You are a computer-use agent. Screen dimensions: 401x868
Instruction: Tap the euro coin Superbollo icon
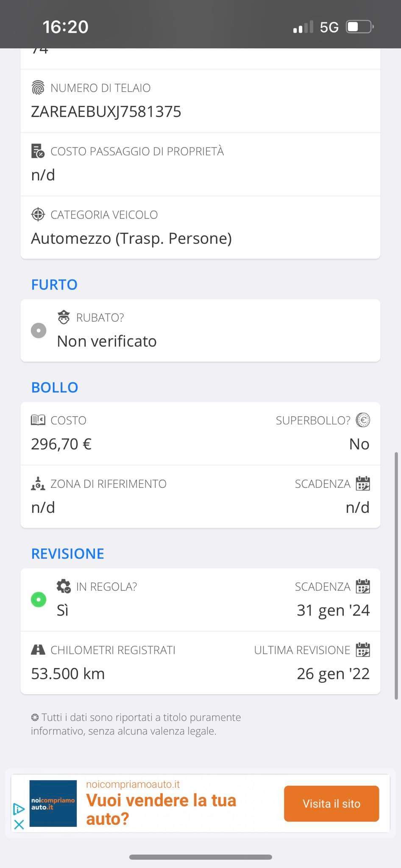click(363, 420)
